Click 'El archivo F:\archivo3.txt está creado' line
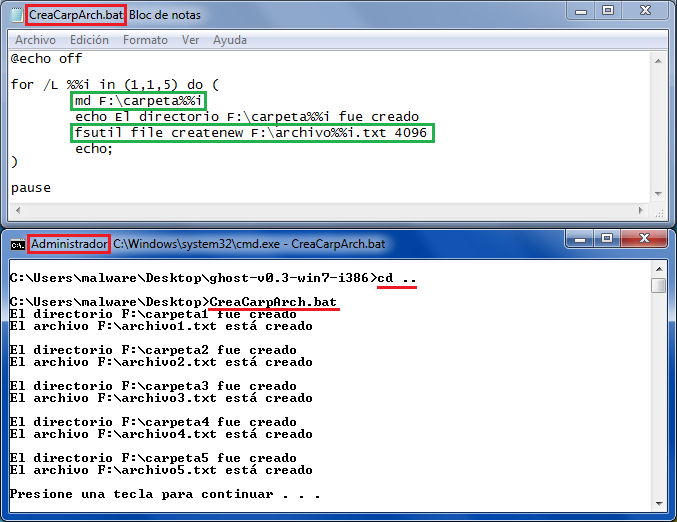 (x=161, y=398)
